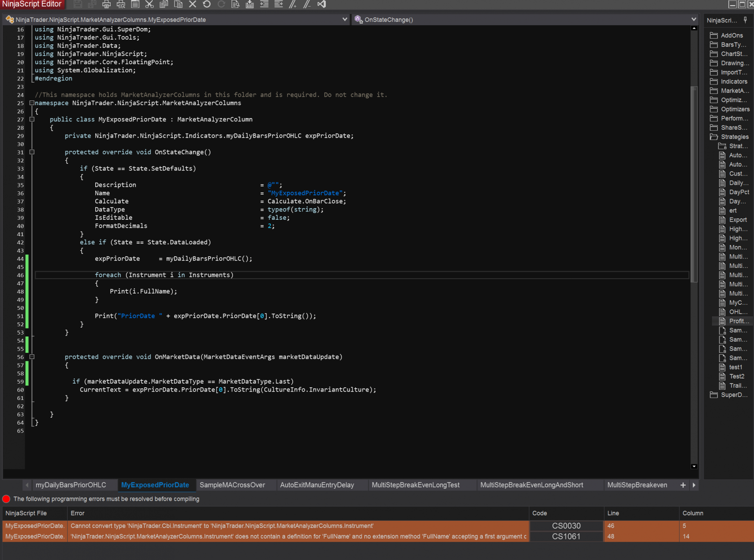Open the class selector dropdown
The image size is (754, 560).
tap(345, 20)
